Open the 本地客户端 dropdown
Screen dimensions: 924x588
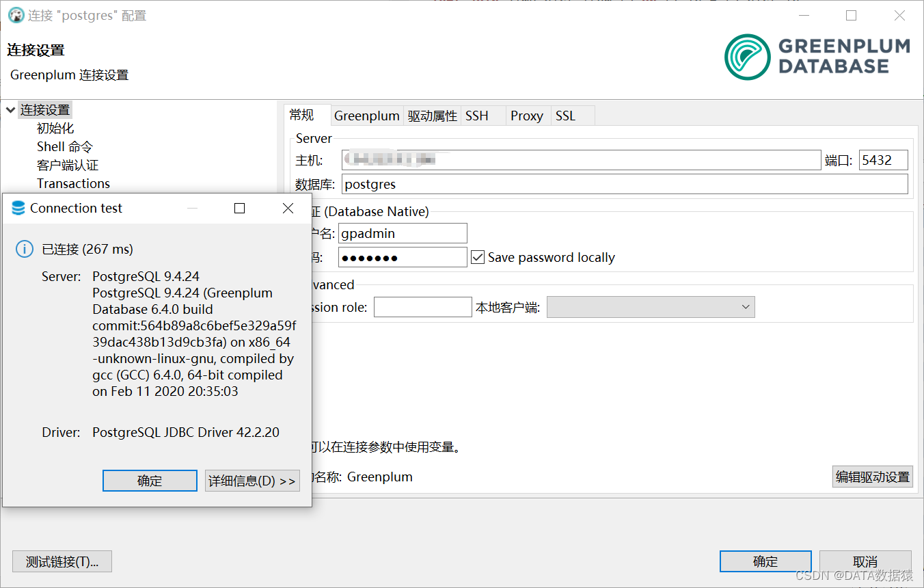point(651,307)
